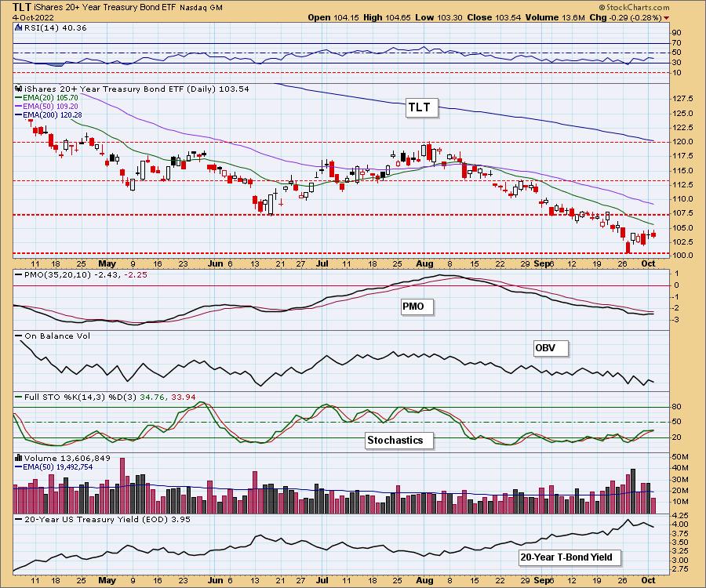
Task: Click the 107.5 price axis label
Action: click(x=683, y=212)
